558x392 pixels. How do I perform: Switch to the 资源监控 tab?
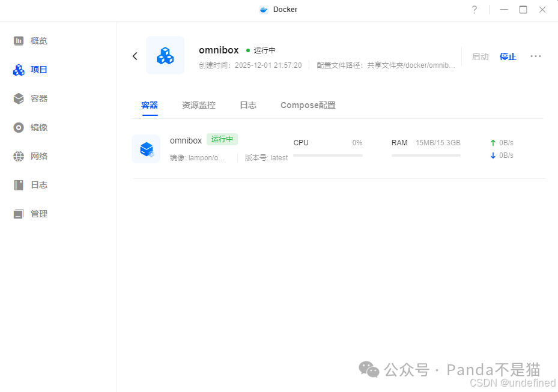click(x=199, y=105)
